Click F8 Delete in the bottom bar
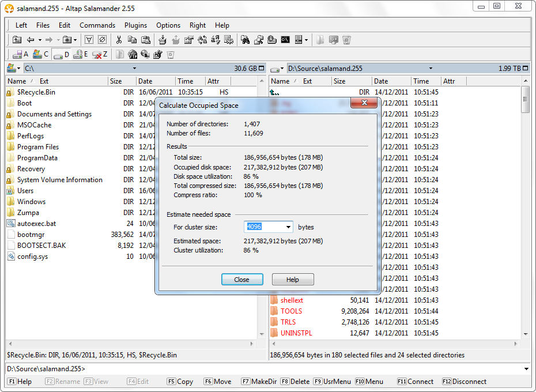 coord(295,382)
